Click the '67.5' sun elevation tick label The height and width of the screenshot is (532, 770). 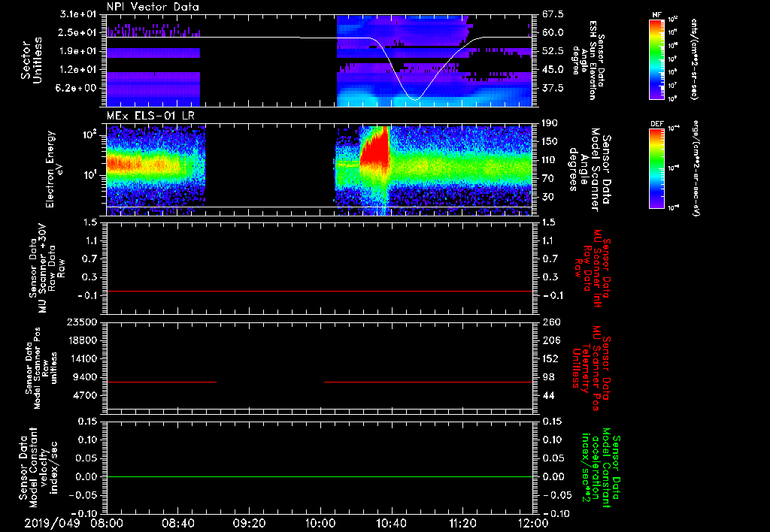(553, 14)
